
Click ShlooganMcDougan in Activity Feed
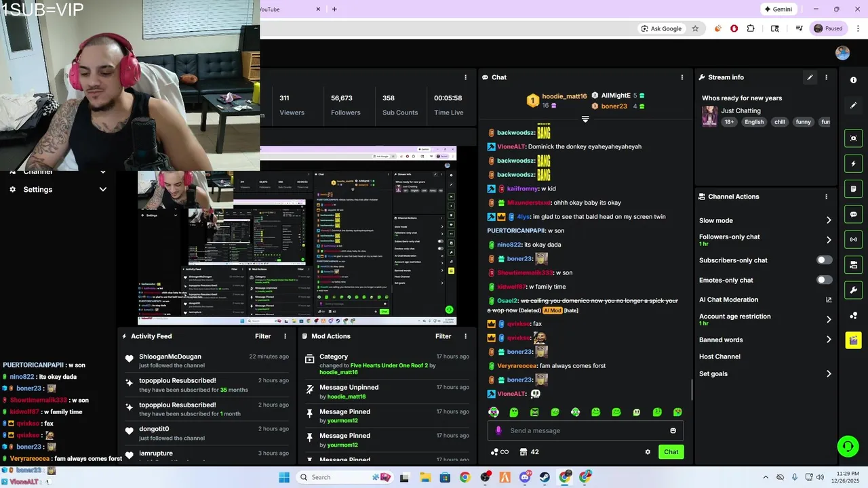click(170, 357)
